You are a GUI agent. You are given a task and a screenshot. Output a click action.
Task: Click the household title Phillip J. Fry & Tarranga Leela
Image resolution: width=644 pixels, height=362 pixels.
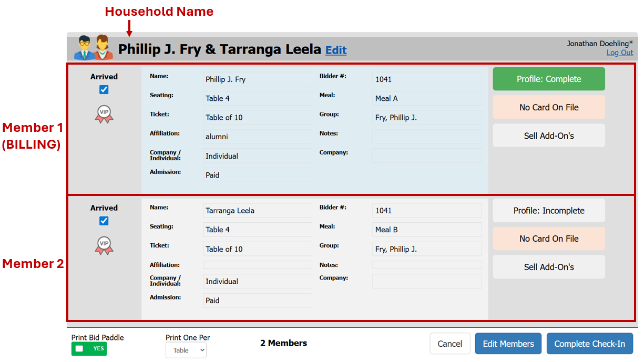click(x=220, y=49)
